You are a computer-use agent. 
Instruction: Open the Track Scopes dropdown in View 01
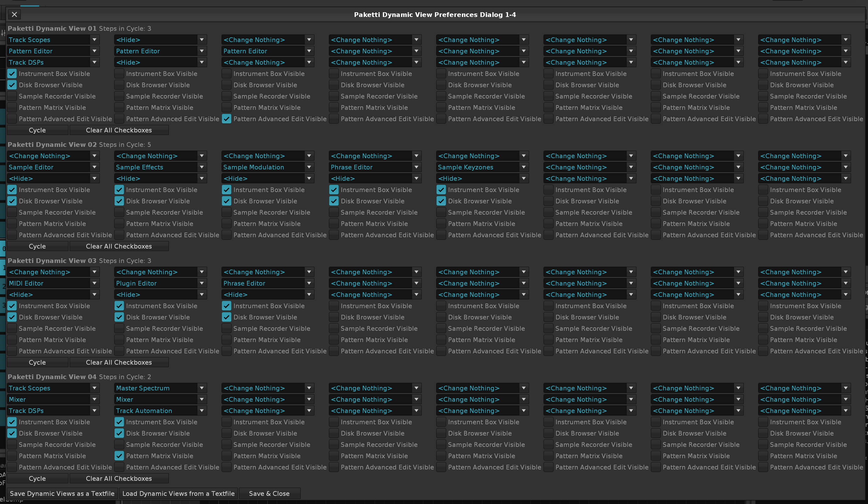click(x=53, y=40)
